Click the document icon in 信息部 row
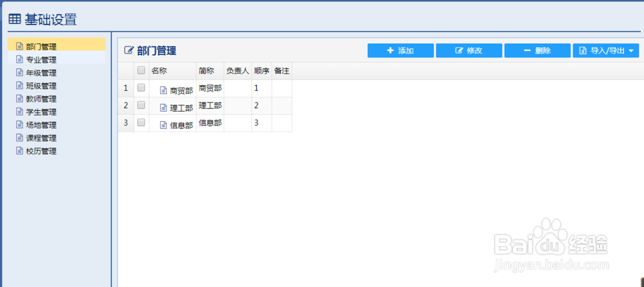644x287 pixels. (x=164, y=125)
